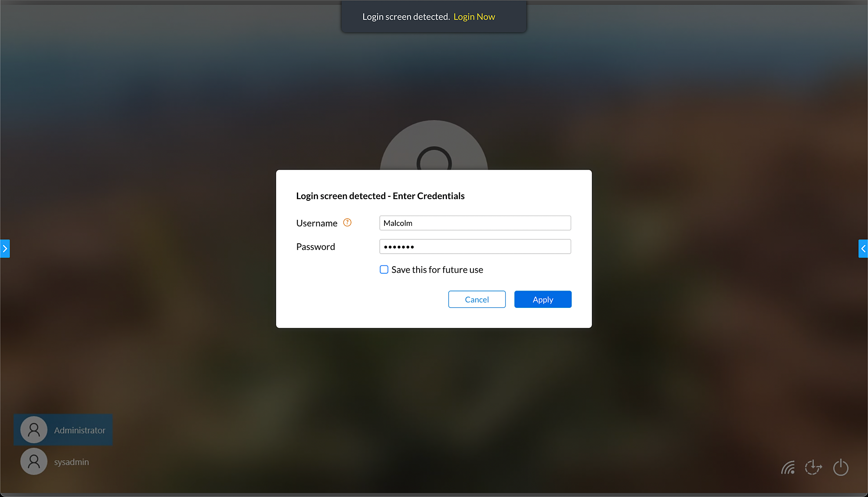Click the Administrator user avatar icon

34,430
